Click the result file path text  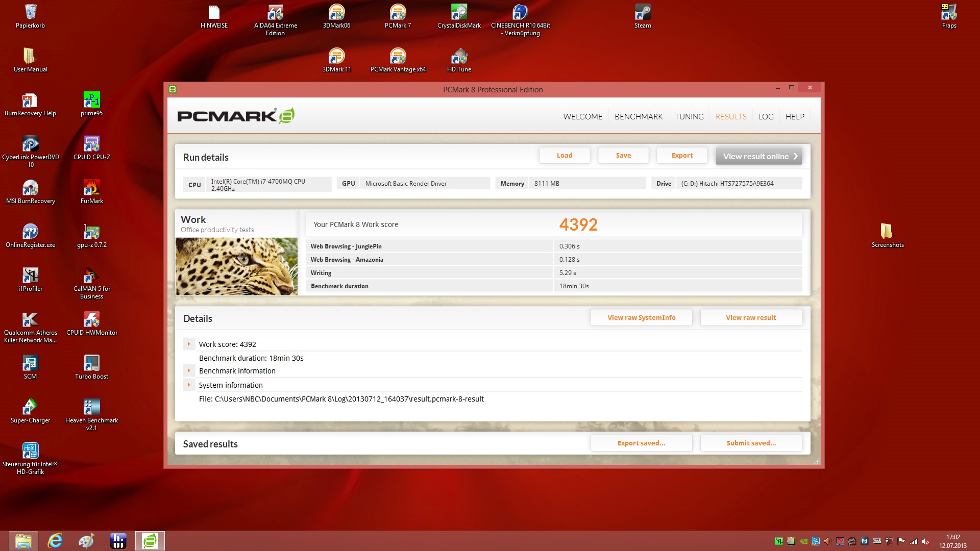click(x=341, y=399)
